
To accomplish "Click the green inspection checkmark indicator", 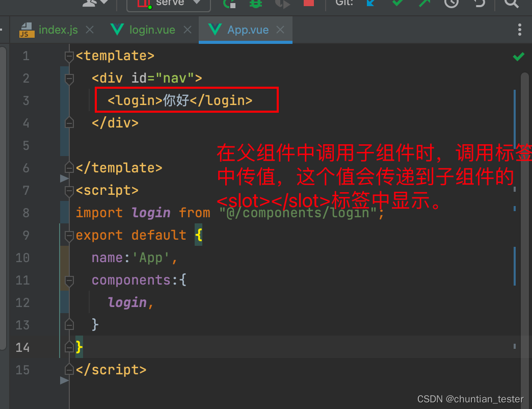I will pyautogui.click(x=518, y=56).
